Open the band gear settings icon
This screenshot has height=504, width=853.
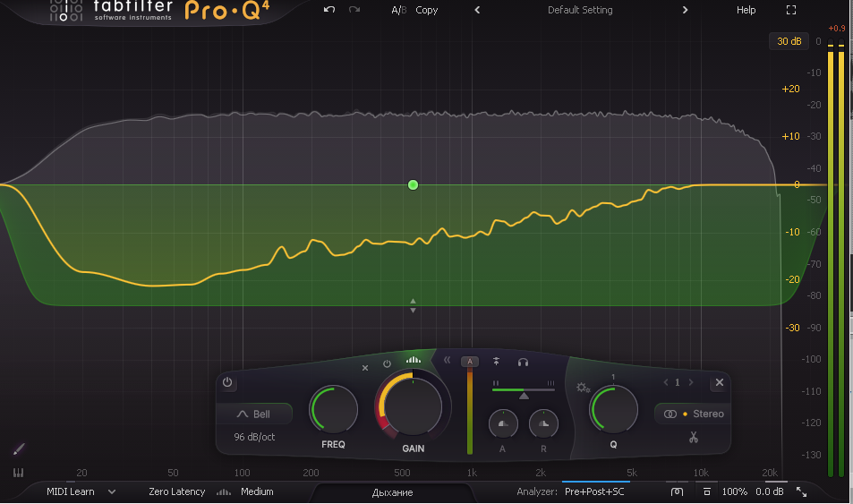(584, 388)
